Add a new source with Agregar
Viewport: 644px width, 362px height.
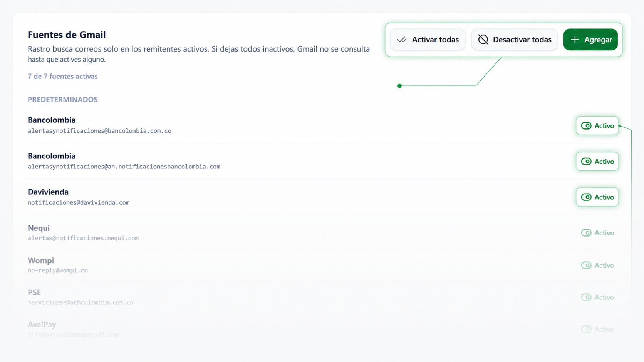tap(590, 40)
